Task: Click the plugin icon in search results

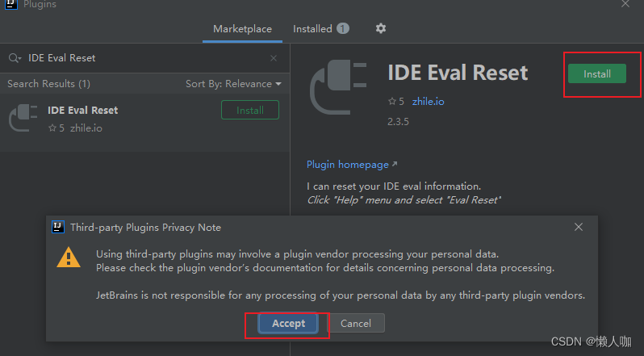Action: 23,118
